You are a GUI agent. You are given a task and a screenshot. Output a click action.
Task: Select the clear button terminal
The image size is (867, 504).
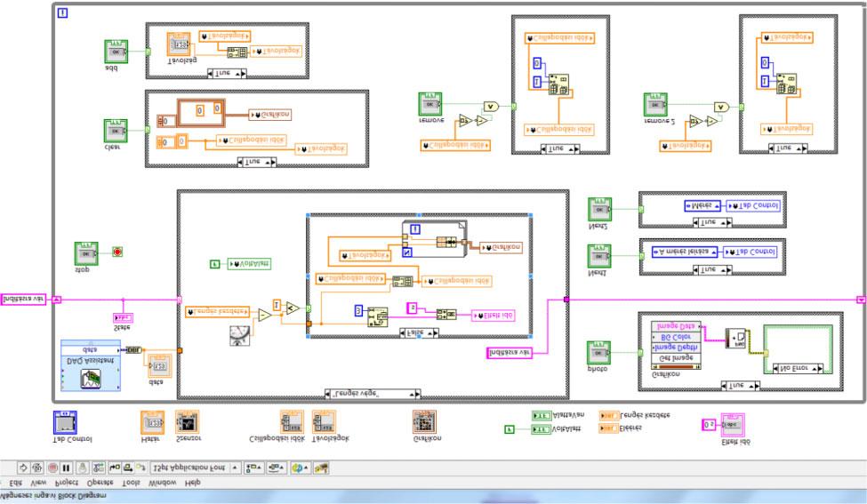(x=116, y=131)
